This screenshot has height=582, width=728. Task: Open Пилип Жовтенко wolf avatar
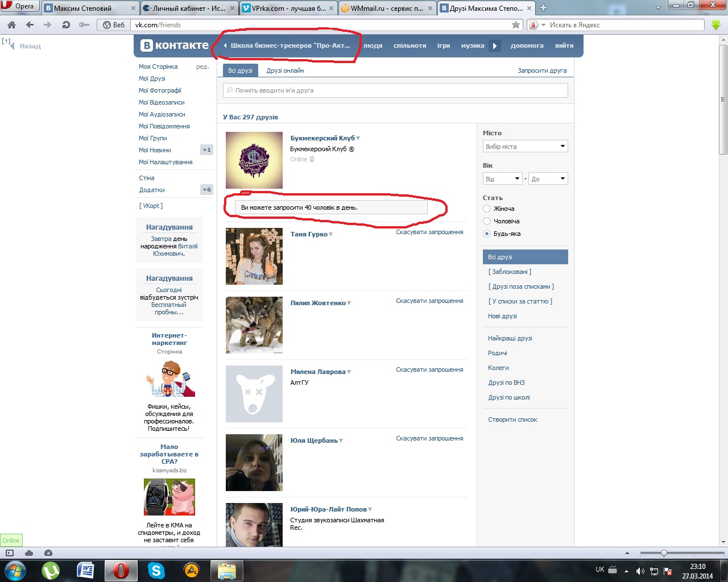click(254, 325)
